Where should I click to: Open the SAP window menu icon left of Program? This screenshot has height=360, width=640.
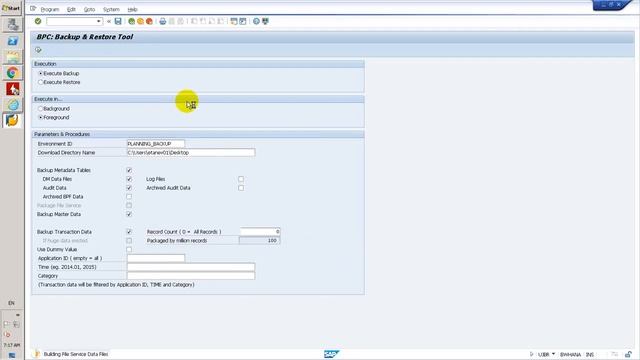33,9
